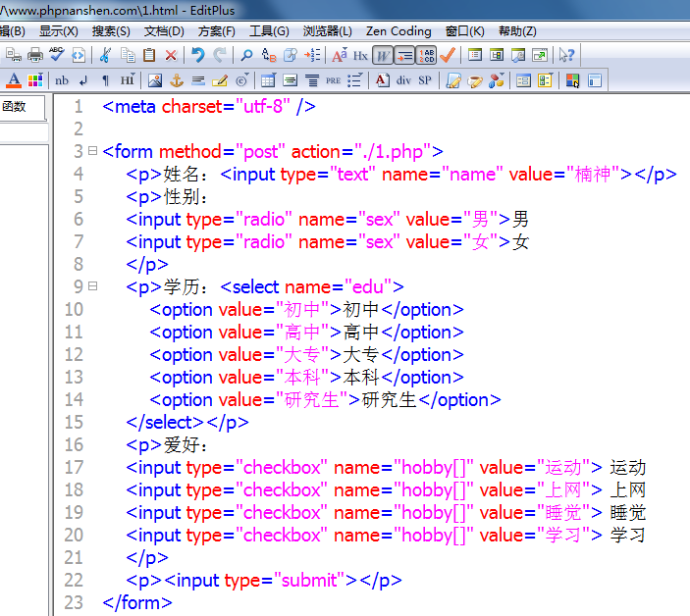Image resolution: width=690 pixels, height=616 pixels.
Task: Click the HTML document page icon
Action: click(x=79, y=55)
